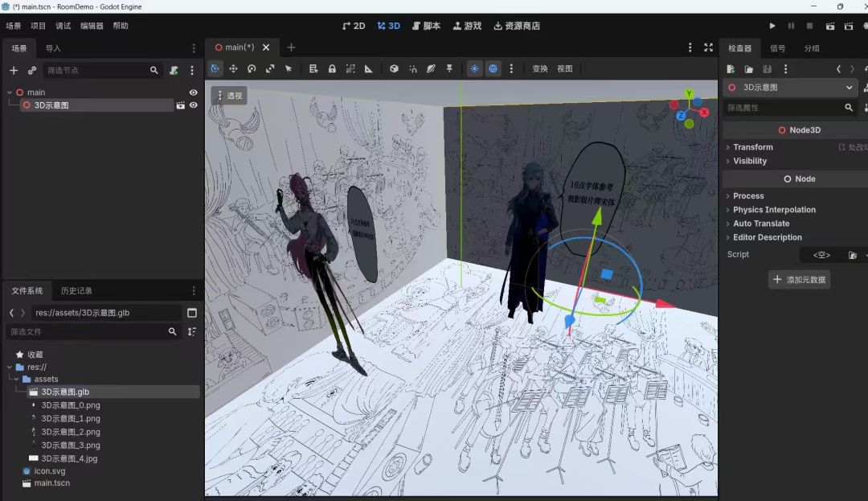Select the Rotate mode tool
868x501 pixels.
tap(252, 68)
